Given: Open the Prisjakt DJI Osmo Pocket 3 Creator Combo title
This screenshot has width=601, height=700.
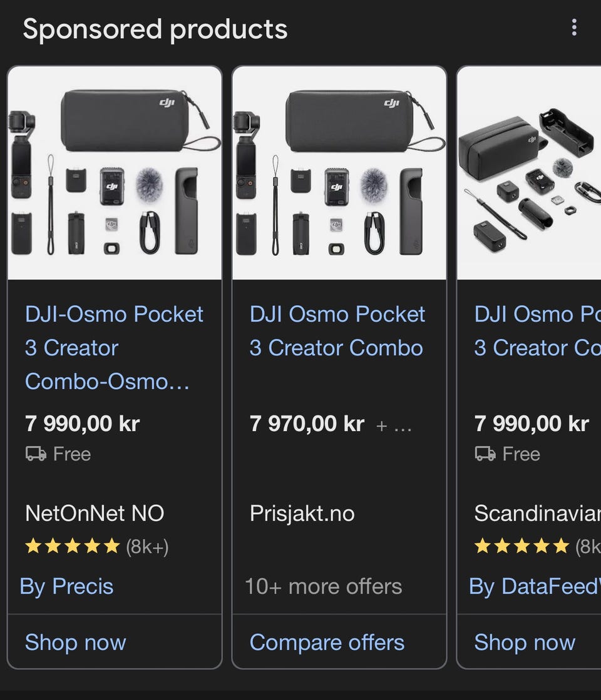Looking at the screenshot, I should (337, 331).
